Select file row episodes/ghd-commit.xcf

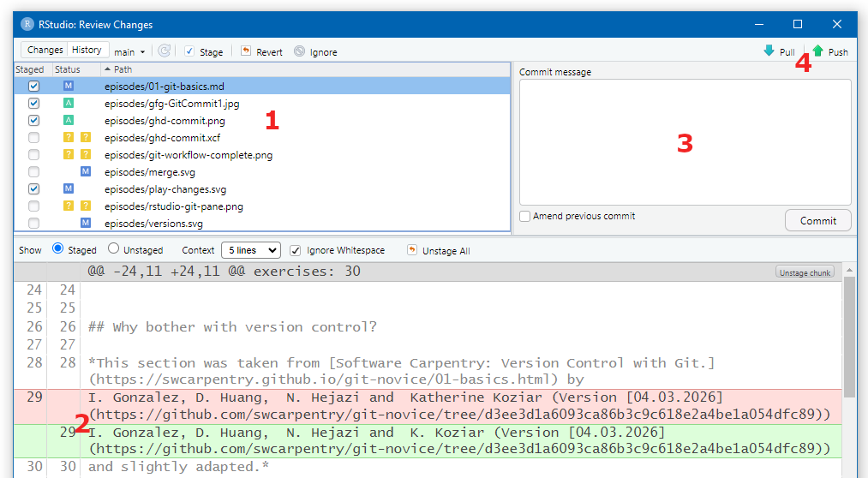262,138
